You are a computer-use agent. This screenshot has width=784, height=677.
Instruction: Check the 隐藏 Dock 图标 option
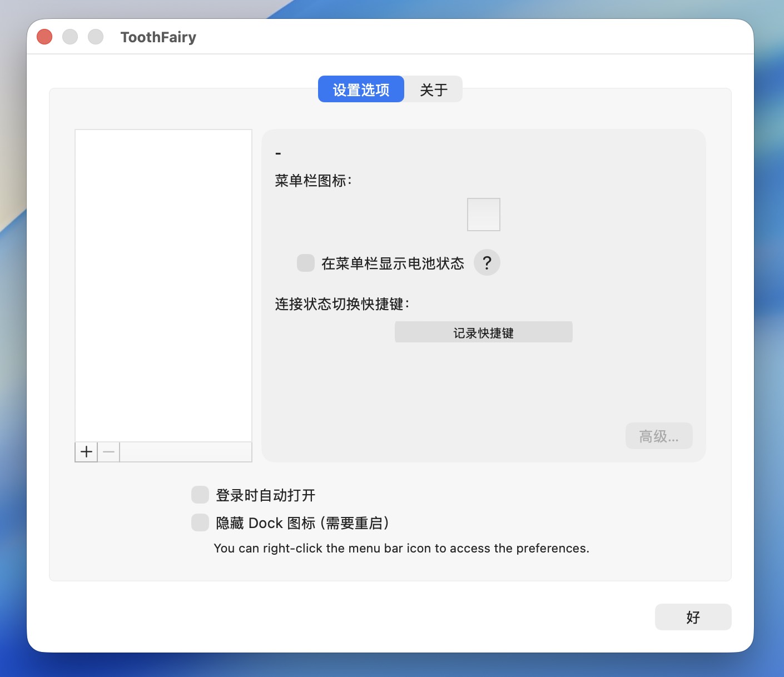200,522
